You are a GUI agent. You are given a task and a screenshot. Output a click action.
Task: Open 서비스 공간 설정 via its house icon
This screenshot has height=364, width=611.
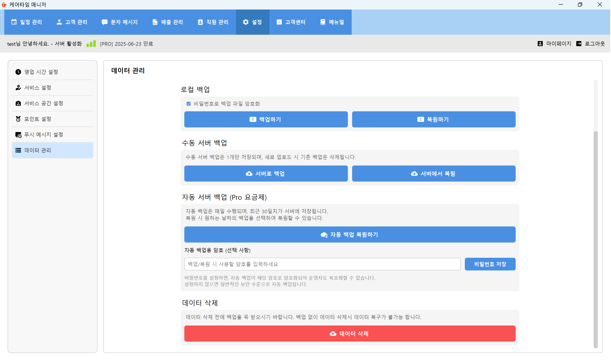(x=18, y=103)
